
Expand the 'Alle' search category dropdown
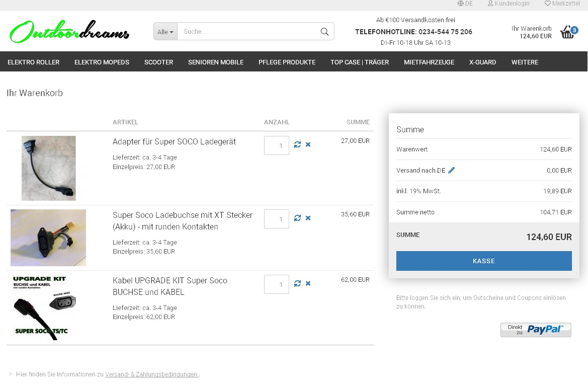click(x=165, y=32)
